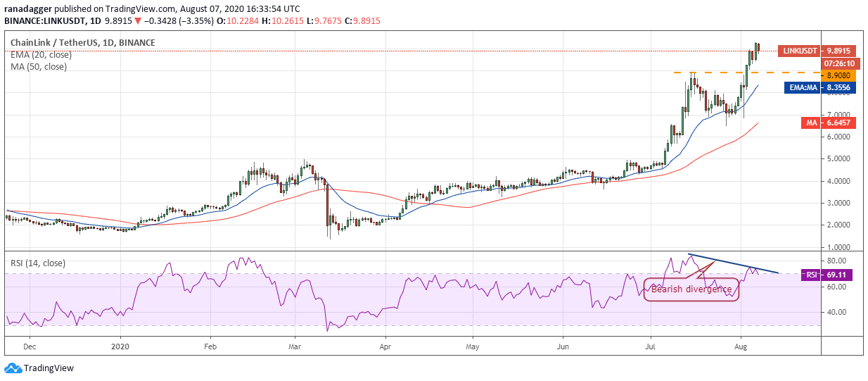Click the 40.00 RSI axis label
The height and width of the screenshot is (381, 868).
(837, 312)
